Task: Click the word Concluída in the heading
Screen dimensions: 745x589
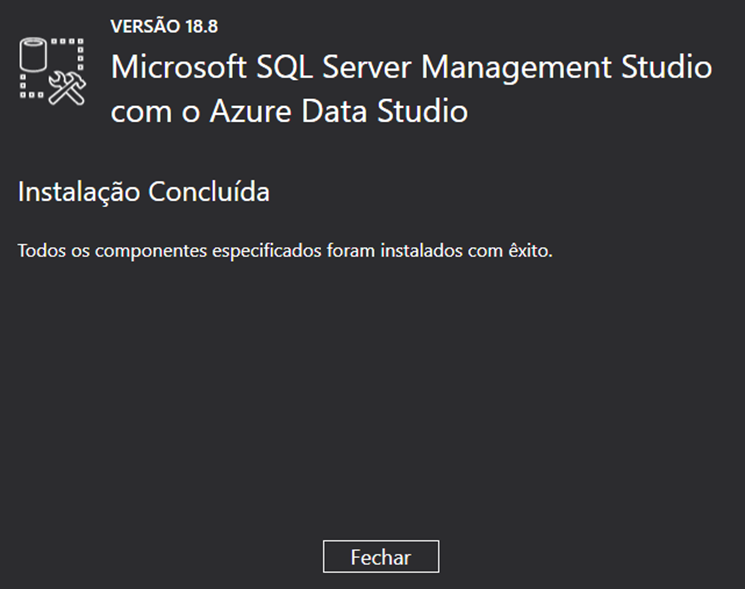Action: click(209, 192)
